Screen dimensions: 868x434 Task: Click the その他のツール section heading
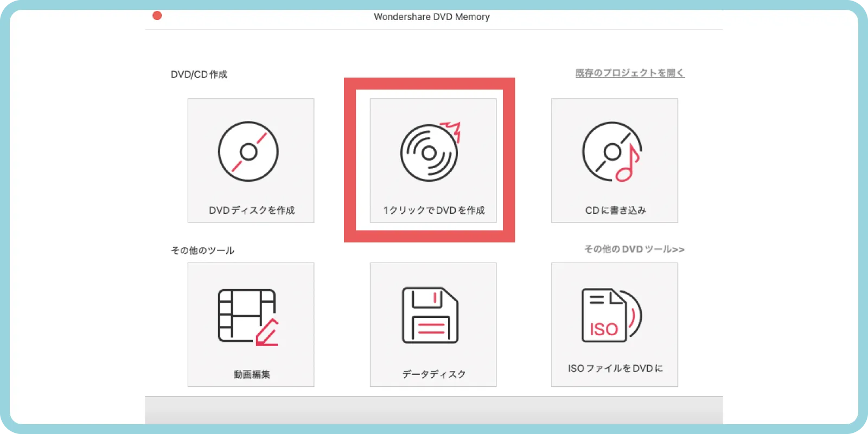click(x=202, y=250)
